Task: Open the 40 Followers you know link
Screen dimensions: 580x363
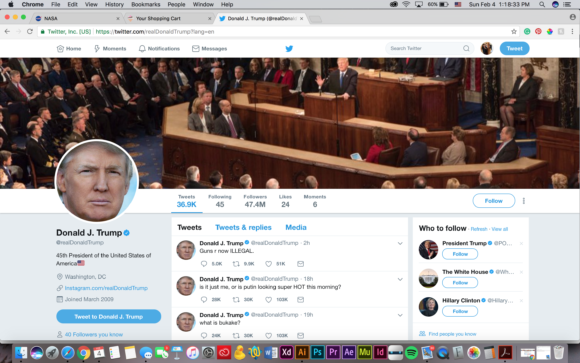Action: click(x=94, y=335)
